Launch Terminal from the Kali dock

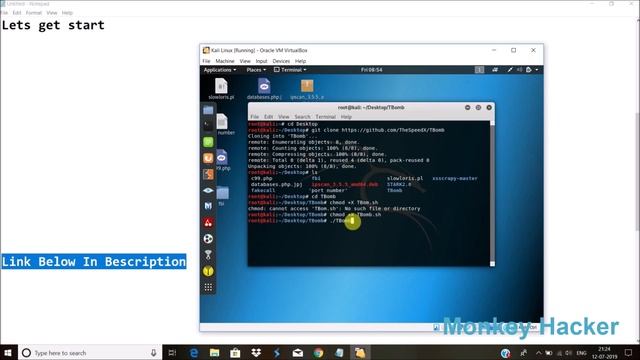(x=208, y=125)
